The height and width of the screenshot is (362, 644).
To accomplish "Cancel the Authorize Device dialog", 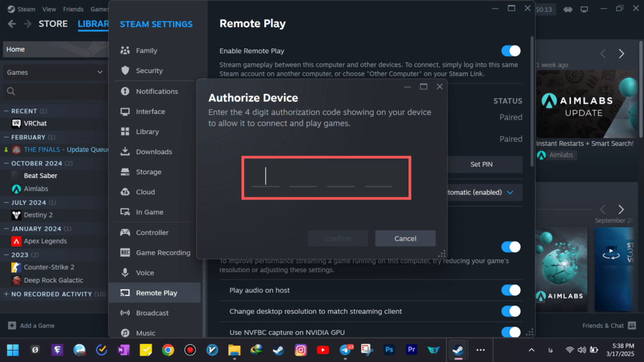I will tap(405, 239).
